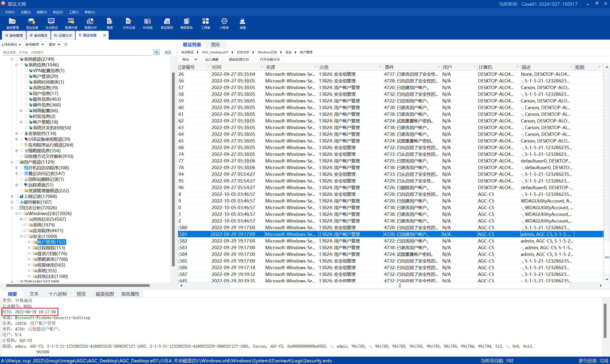This screenshot has height=364, width=610.
Task: Check the 用户痕迹(1129) checkbox
Action: [17, 162]
